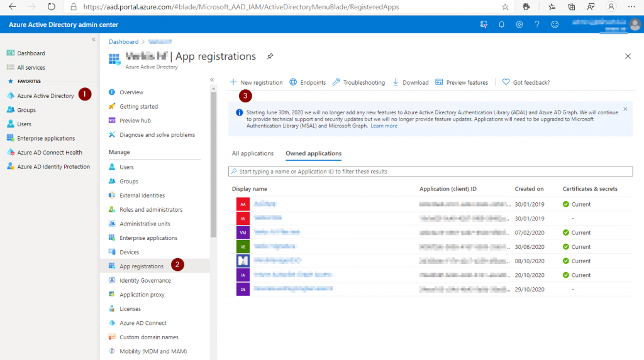Switch to All applications tab
The height and width of the screenshot is (360, 644).
tap(253, 153)
